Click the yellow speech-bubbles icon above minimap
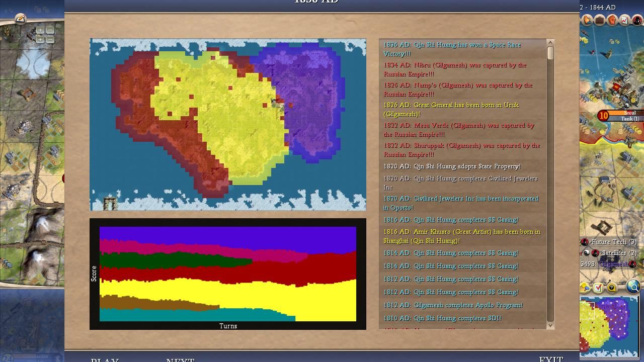644x362 pixels. (x=585, y=288)
